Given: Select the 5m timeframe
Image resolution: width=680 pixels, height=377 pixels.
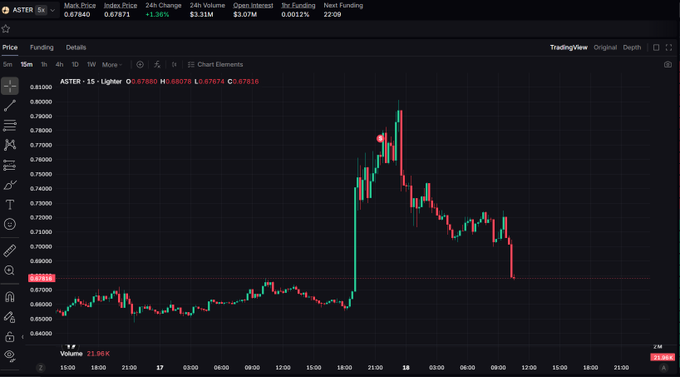Looking at the screenshot, I should tap(8, 65).
